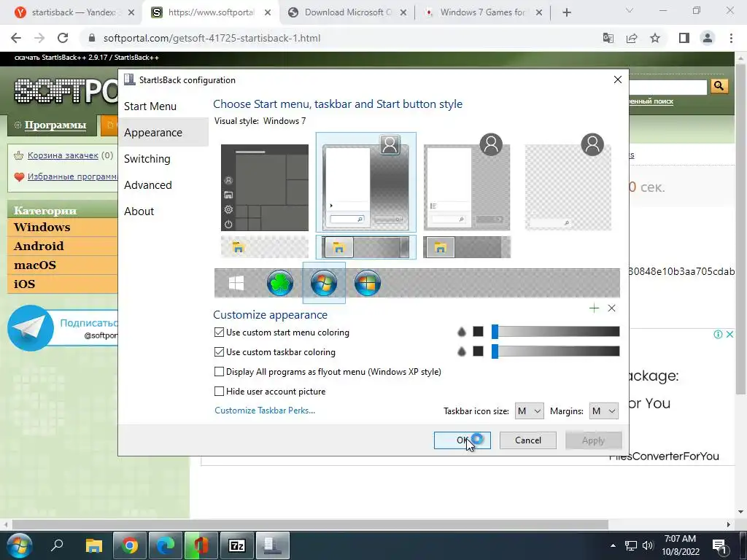Open the taskbar color swatch
Screen dimensions: 747x560
tap(479, 351)
